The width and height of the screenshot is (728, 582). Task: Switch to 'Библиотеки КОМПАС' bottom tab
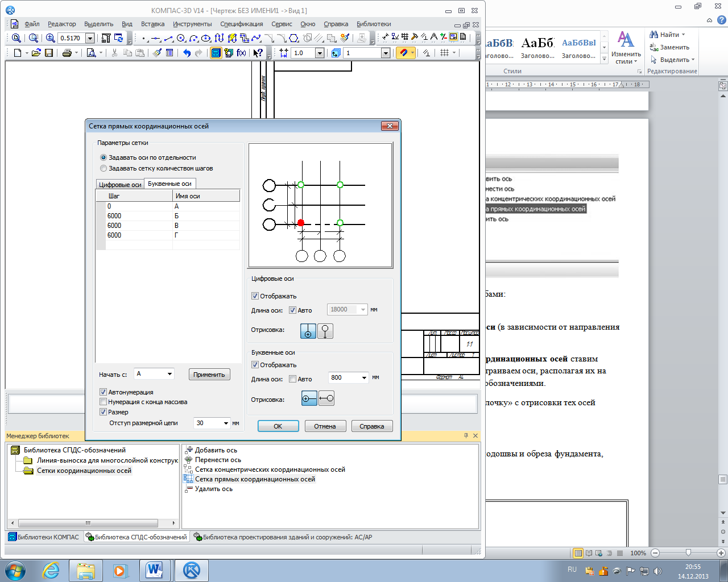point(44,537)
